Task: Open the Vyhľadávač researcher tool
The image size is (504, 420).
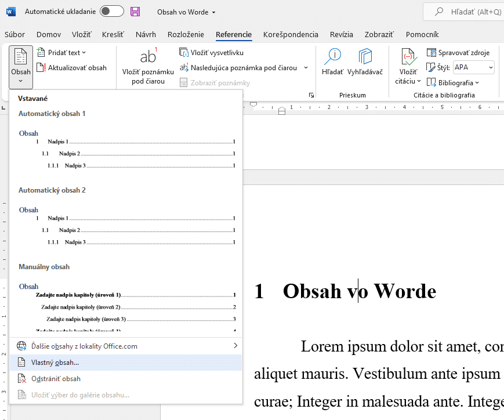Action: (x=365, y=62)
